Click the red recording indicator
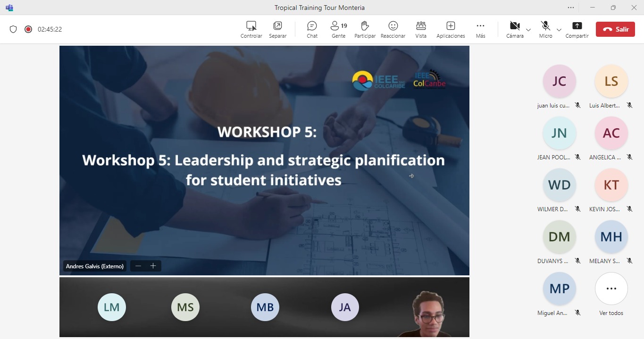Viewport: 644px width, 339px height. click(x=28, y=29)
